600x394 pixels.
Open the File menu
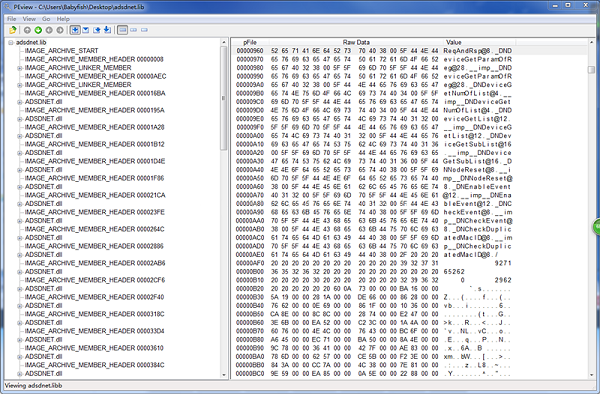[x=11, y=19]
